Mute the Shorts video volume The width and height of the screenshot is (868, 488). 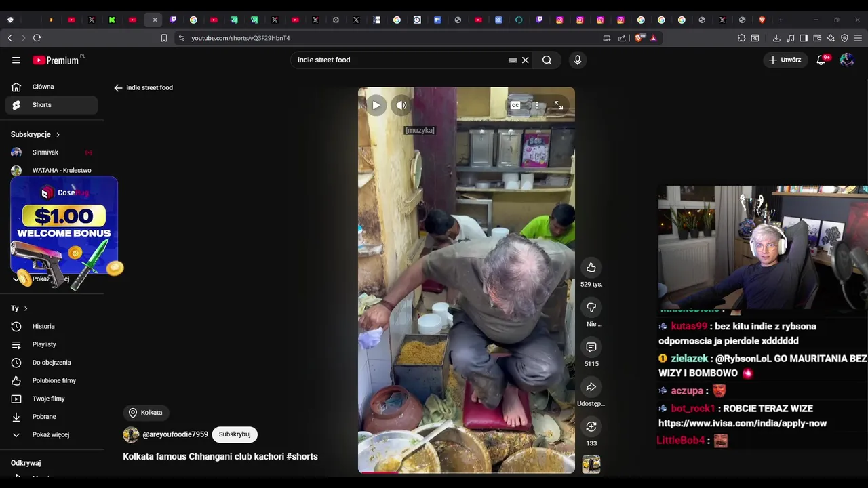(401, 105)
